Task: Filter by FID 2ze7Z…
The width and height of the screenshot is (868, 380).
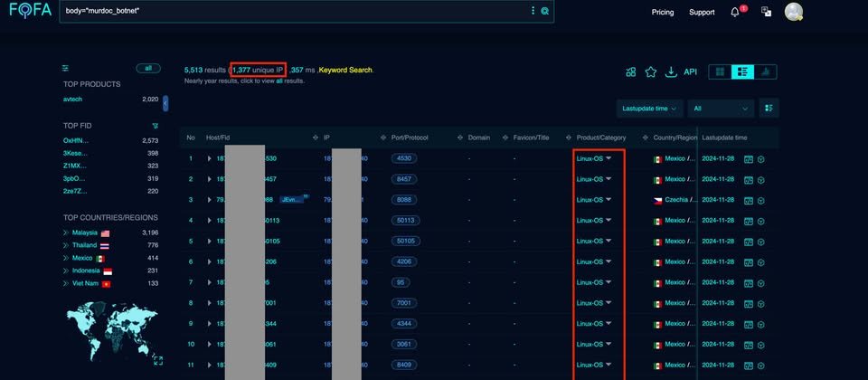Action: click(x=75, y=192)
